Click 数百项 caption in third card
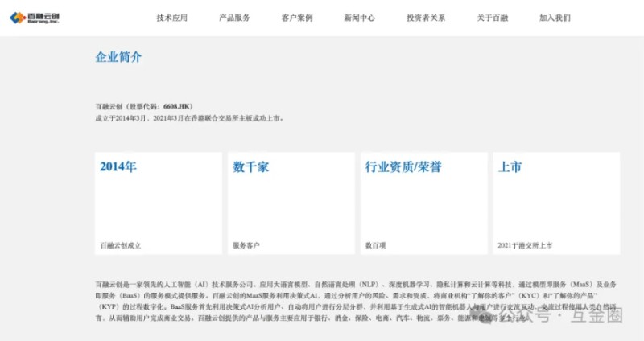 point(375,245)
